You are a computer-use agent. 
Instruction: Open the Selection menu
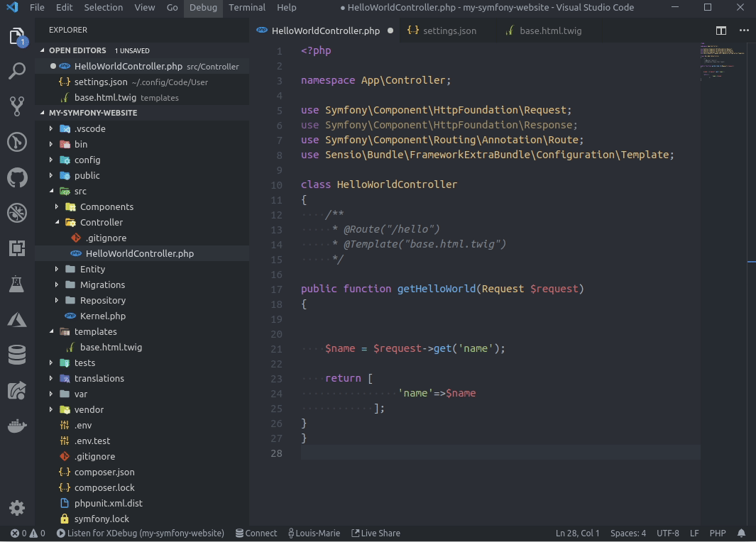tap(103, 7)
